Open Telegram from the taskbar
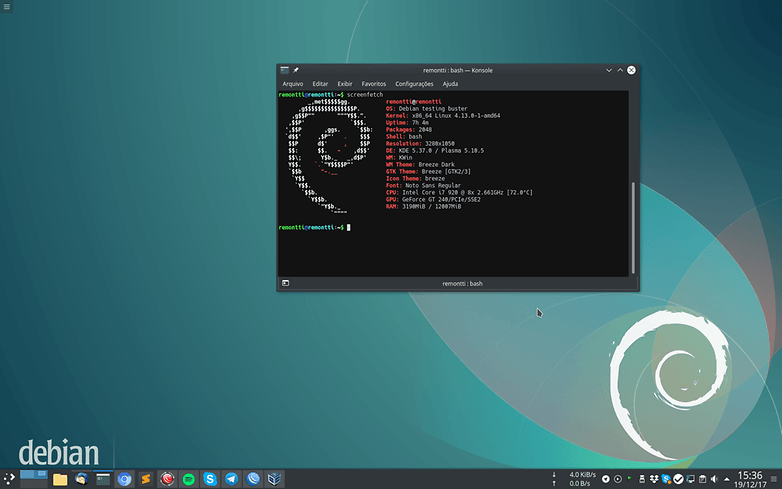Image resolution: width=782 pixels, height=489 pixels. coord(231,479)
